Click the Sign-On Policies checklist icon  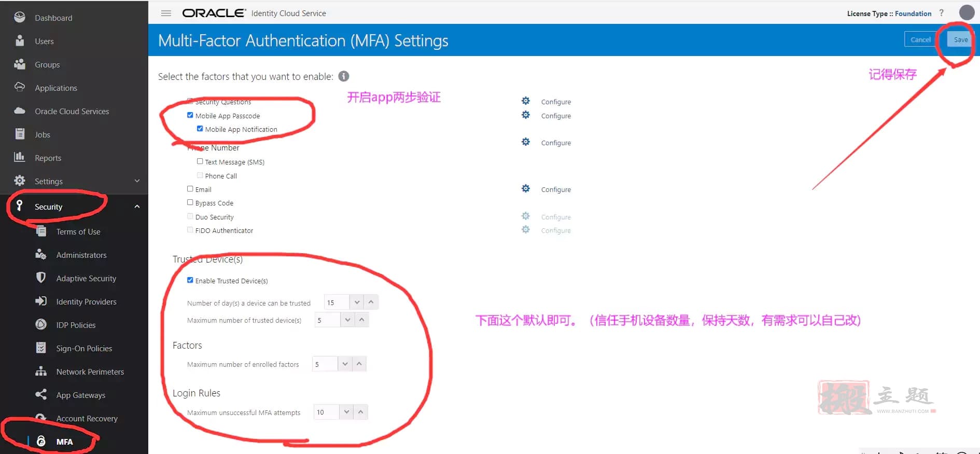(41, 348)
